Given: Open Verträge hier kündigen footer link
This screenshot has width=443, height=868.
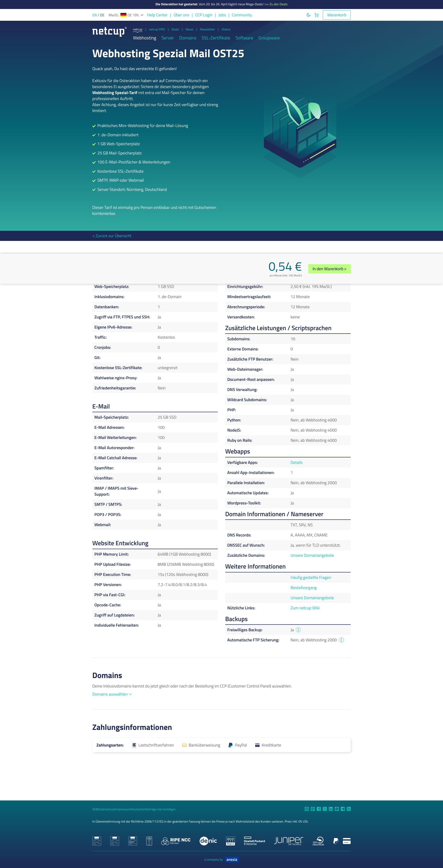Looking at the screenshot, I should tap(160, 809).
